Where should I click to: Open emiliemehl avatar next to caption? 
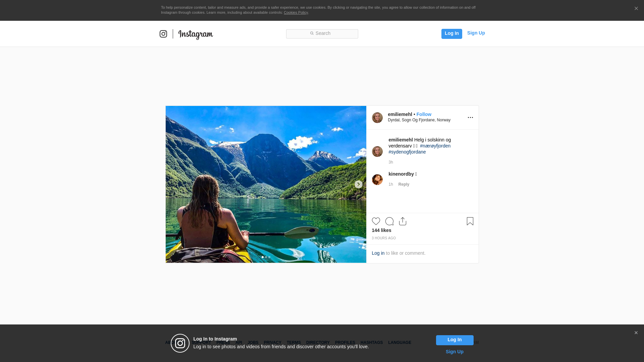coord(377,152)
